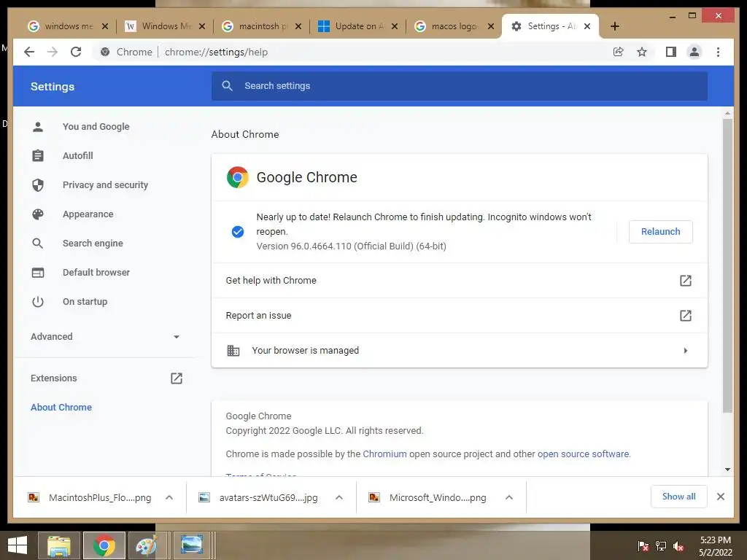Click the site info Chrome icon in address bar
The width and height of the screenshot is (747, 560).
point(105,52)
